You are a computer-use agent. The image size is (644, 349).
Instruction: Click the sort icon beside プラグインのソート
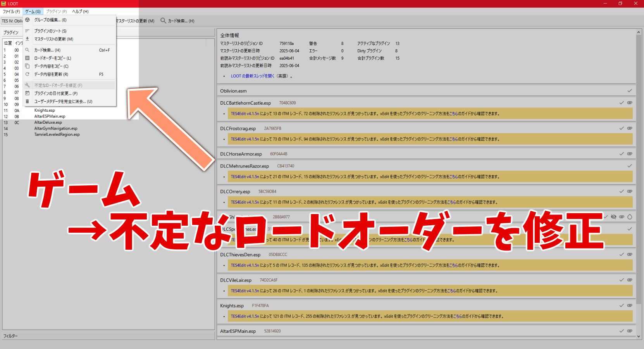(x=28, y=31)
